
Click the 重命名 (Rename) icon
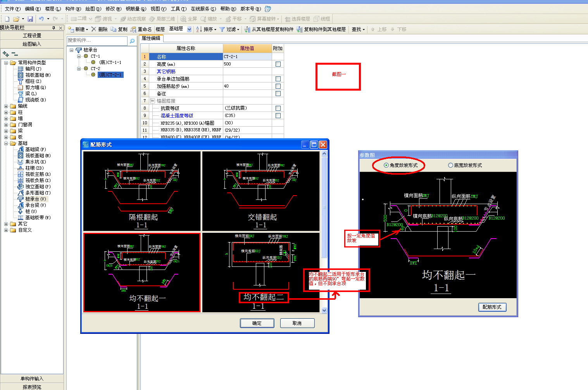[133, 29]
